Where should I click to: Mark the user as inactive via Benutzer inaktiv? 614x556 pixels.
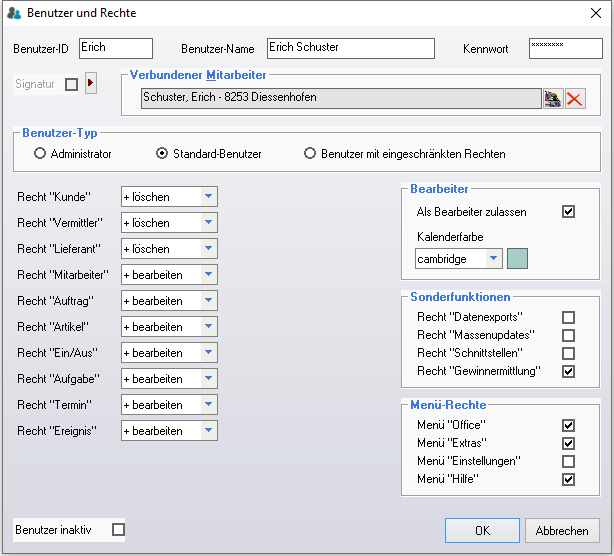118,530
